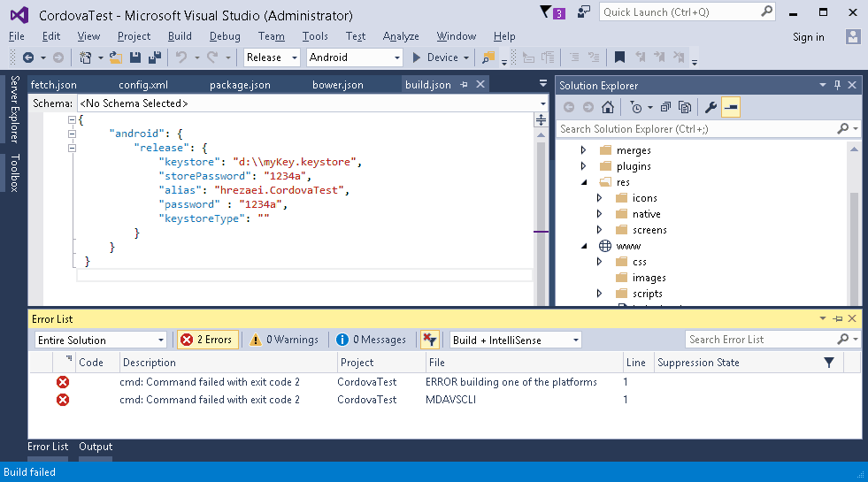Toggle the 2 Errors filter
The height and width of the screenshot is (482, 868).
(208, 340)
